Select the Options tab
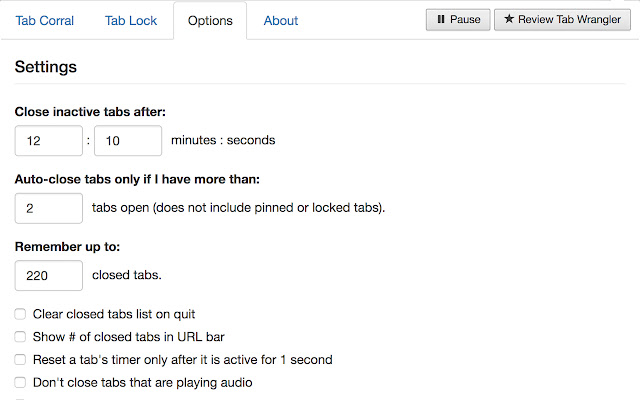Viewport: 640px width, 400px height. pyautogui.click(x=210, y=20)
